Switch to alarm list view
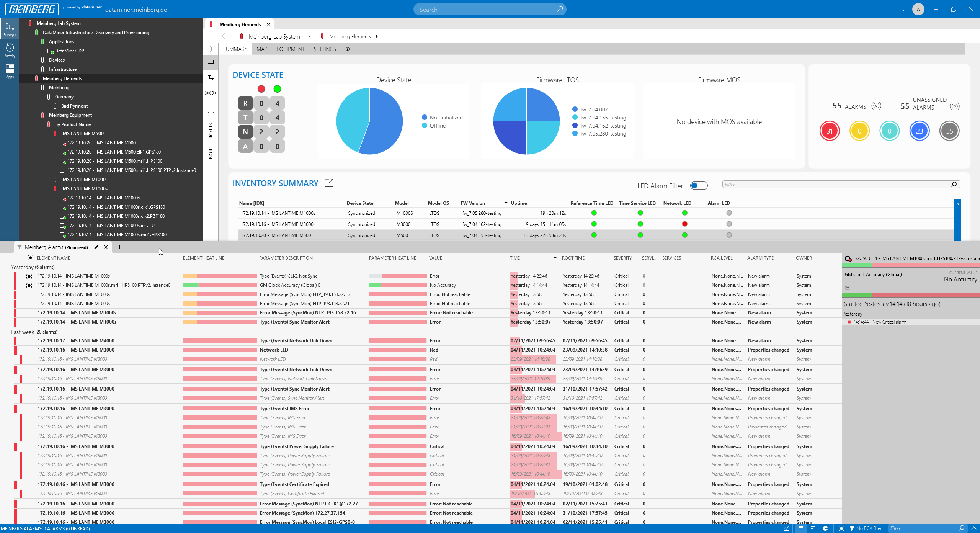The height and width of the screenshot is (533, 980). pos(800,528)
